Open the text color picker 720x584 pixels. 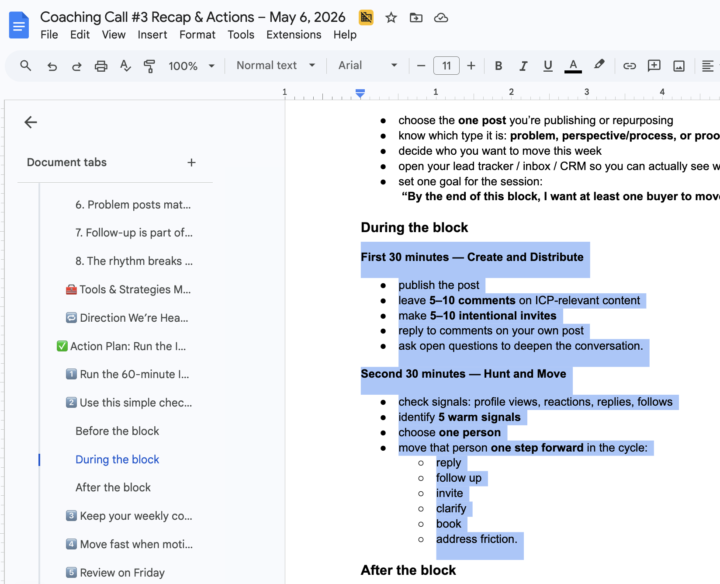click(x=573, y=66)
